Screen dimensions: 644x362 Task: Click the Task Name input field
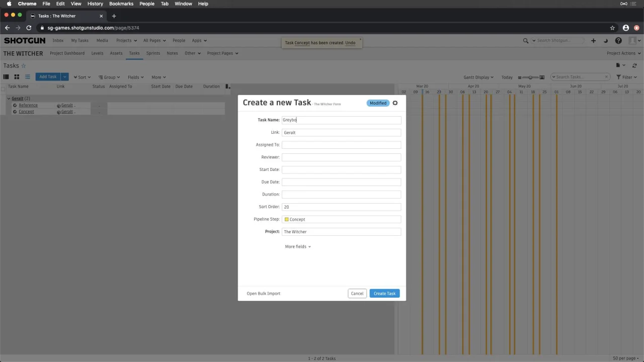point(341,120)
